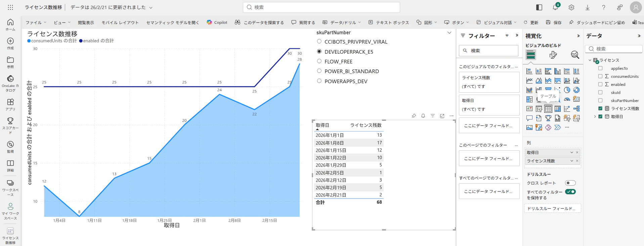Screen dimensions: 644x246
Task: Open the ビュー menu dropdown
Action: 62,22
